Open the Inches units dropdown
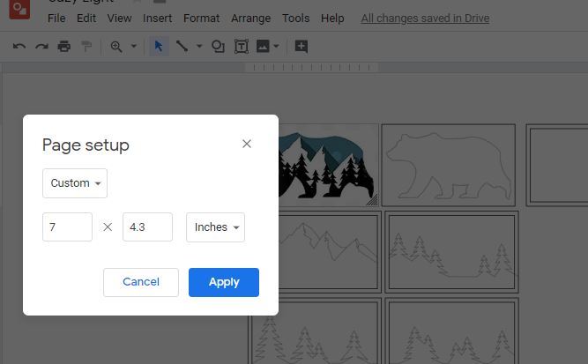 (216, 227)
